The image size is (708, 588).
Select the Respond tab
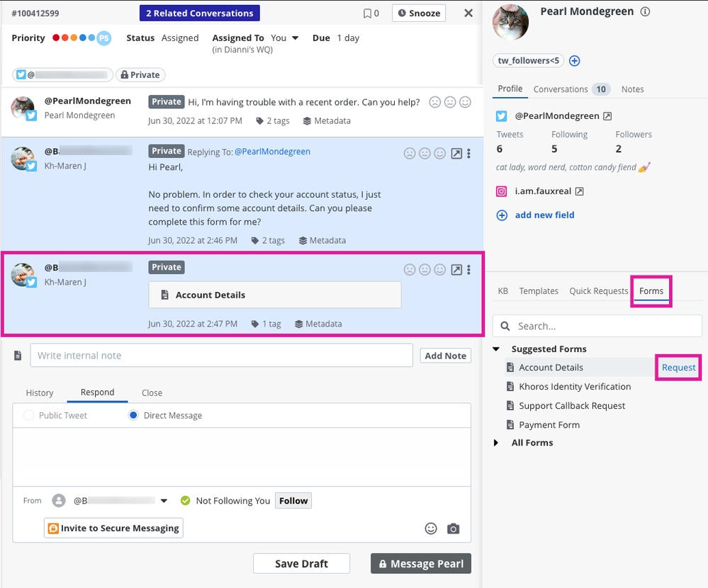98,392
